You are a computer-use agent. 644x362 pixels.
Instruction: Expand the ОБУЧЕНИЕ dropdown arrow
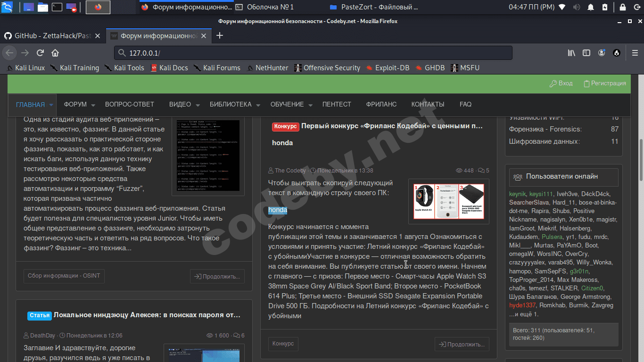[x=310, y=105]
